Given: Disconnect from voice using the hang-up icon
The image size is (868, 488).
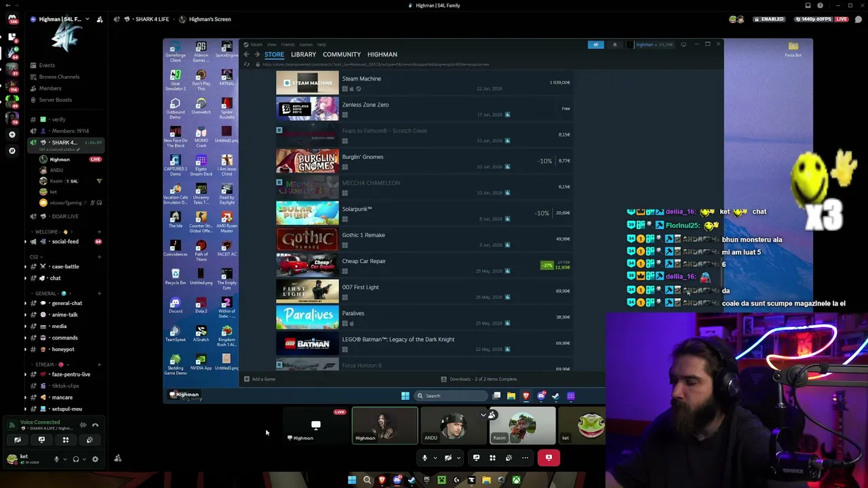Looking at the screenshot, I should click(95, 425).
